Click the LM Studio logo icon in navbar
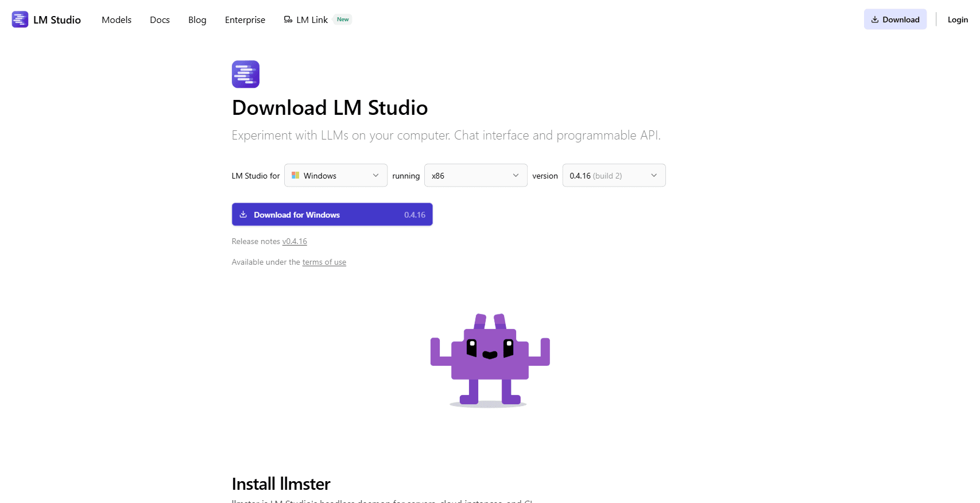 tap(20, 20)
